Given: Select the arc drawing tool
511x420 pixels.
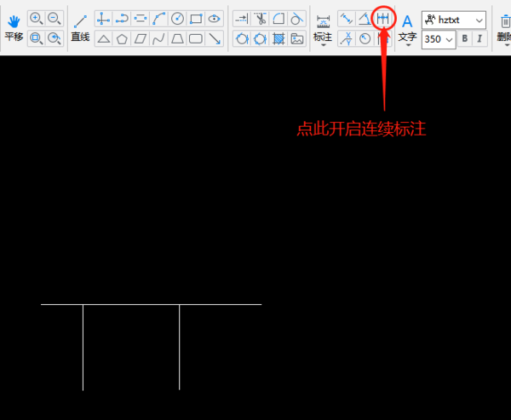Looking at the screenshot, I should [159, 19].
